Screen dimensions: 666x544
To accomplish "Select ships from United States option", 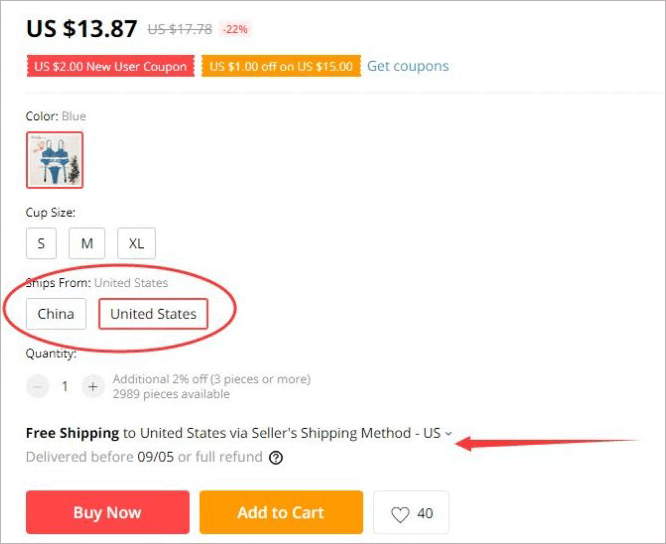I will pos(153,314).
